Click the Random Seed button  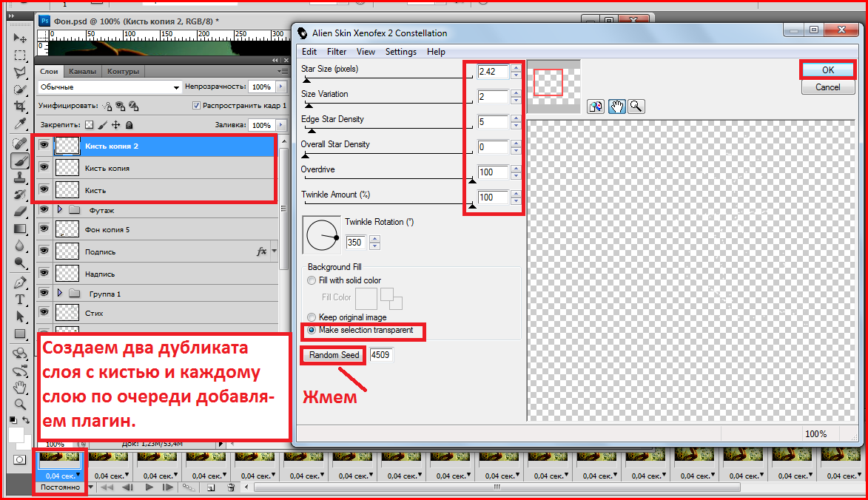click(334, 355)
